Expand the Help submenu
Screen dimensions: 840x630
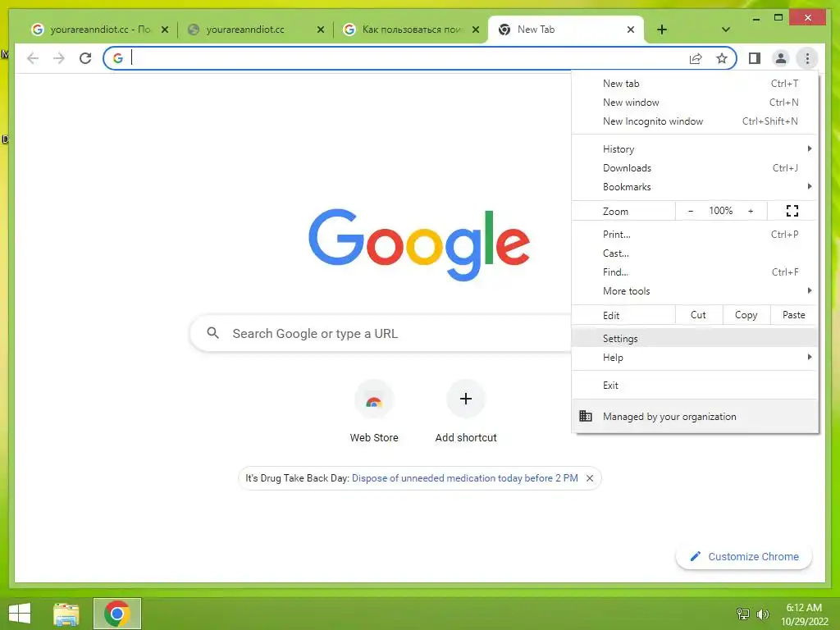[x=694, y=358]
